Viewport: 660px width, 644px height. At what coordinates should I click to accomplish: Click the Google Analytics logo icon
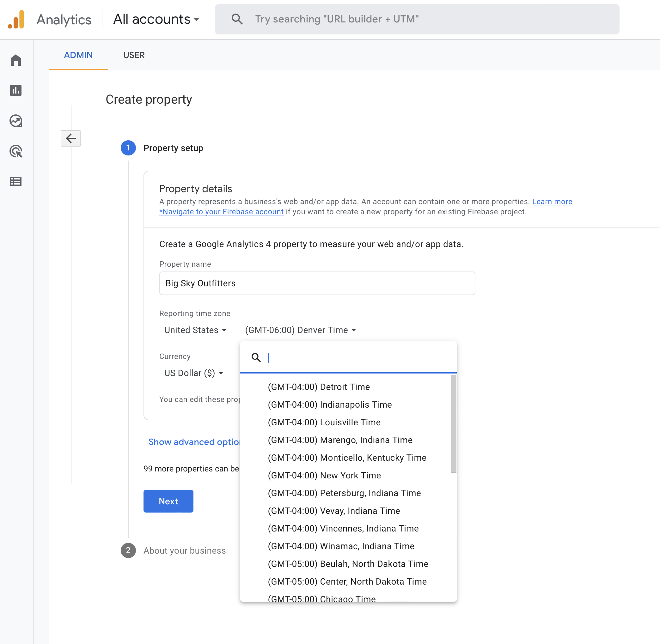click(16, 20)
